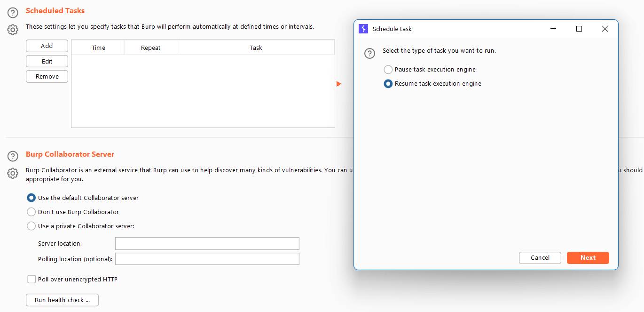Screen dimensions: 644x312
Task: Select "Resume task execution engine"
Action: click(x=388, y=84)
